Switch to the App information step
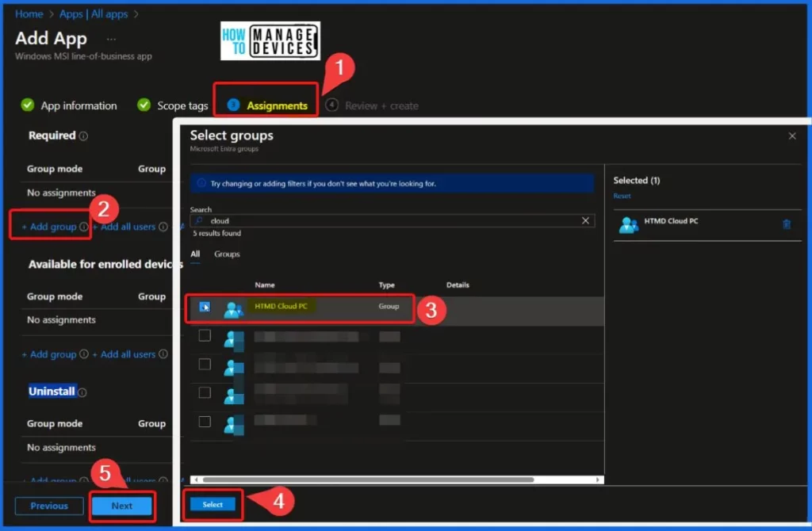The image size is (812, 531). 69,105
